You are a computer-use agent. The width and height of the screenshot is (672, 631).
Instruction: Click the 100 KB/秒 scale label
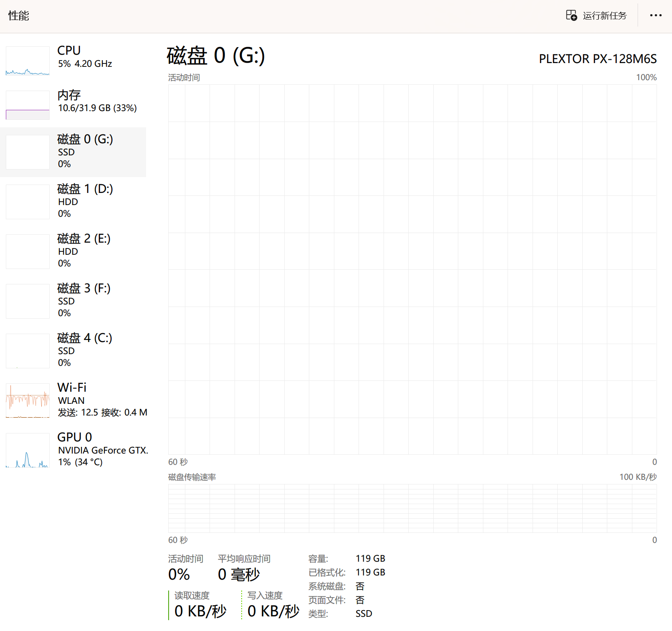pyautogui.click(x=638, y=477)
